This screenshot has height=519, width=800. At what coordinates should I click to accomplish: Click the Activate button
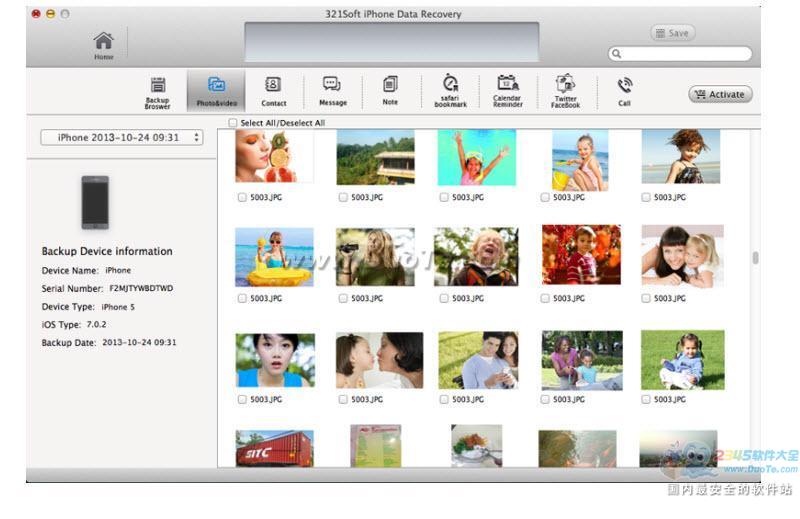point(720,94)
